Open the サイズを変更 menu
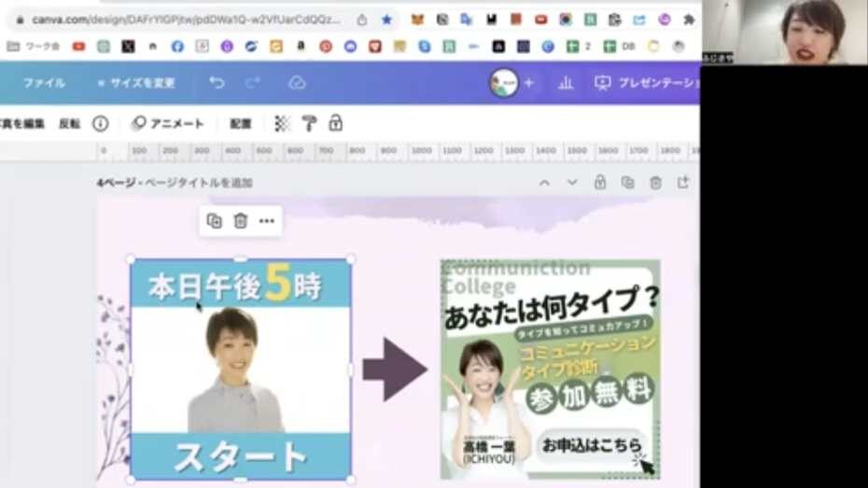The width and height of the screenshot is (868, 488). 136,83
